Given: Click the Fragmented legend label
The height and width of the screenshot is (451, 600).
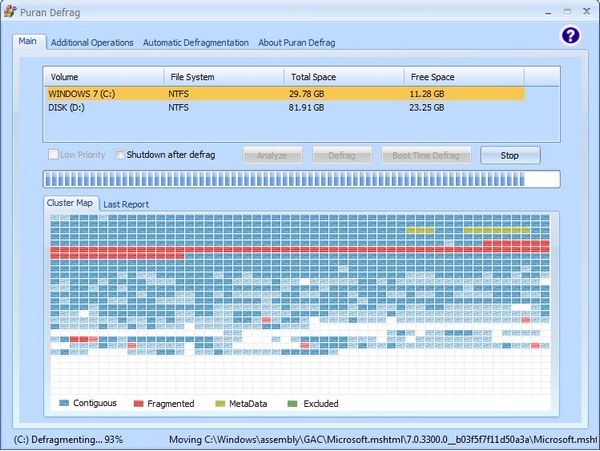Looking at the screenshot, I should coord(171,404).
